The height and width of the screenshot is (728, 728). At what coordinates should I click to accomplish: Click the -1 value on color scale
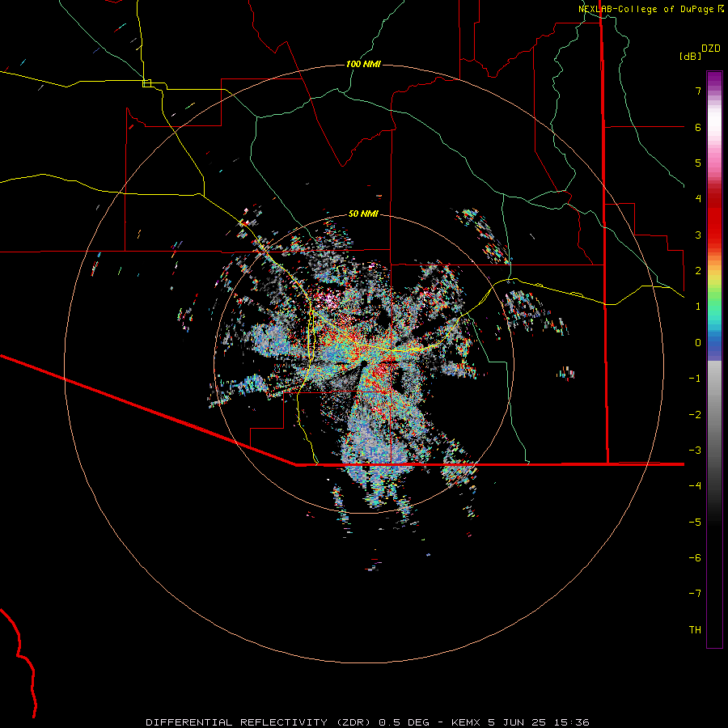(695, 379)
